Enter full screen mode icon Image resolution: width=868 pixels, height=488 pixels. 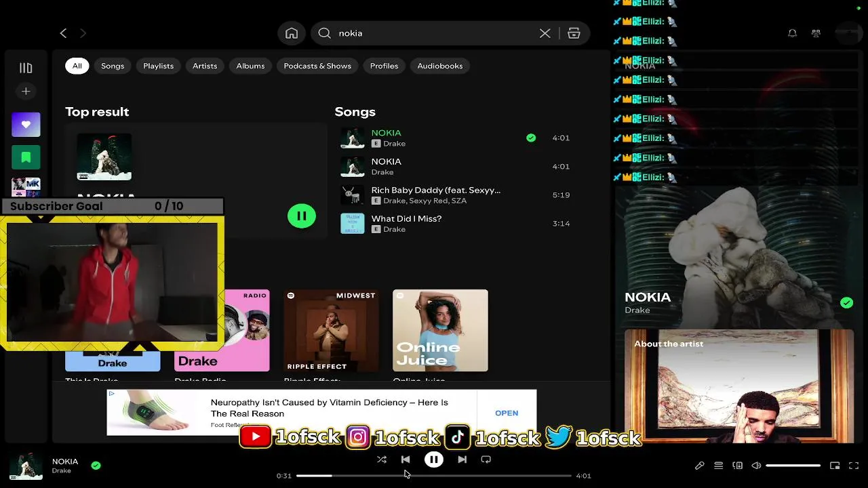click(854, 466)
